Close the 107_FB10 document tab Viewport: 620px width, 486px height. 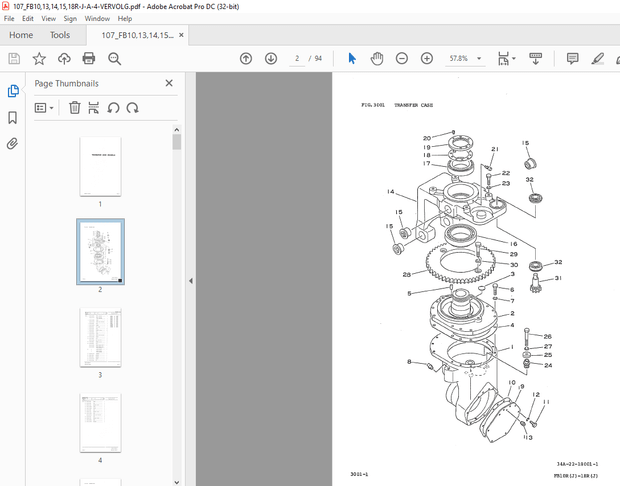181,35
